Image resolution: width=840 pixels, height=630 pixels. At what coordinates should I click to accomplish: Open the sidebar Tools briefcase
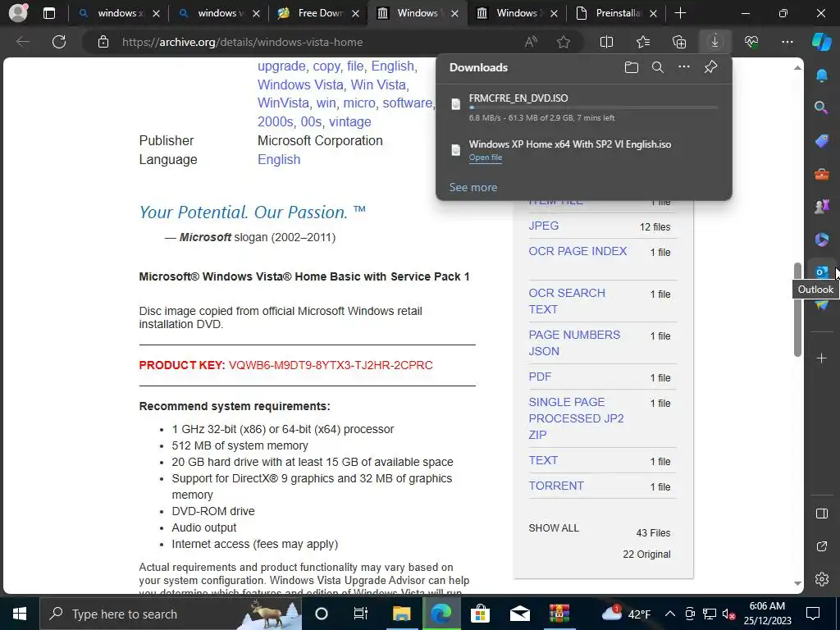(x=821, y=174)
